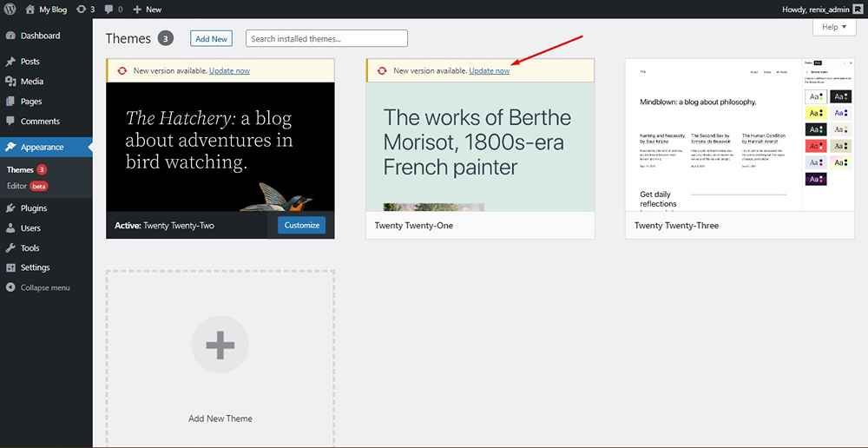Click the Appearance paintbrush icon
This screenshot has height=448, width=868.
tap(10, 148)
